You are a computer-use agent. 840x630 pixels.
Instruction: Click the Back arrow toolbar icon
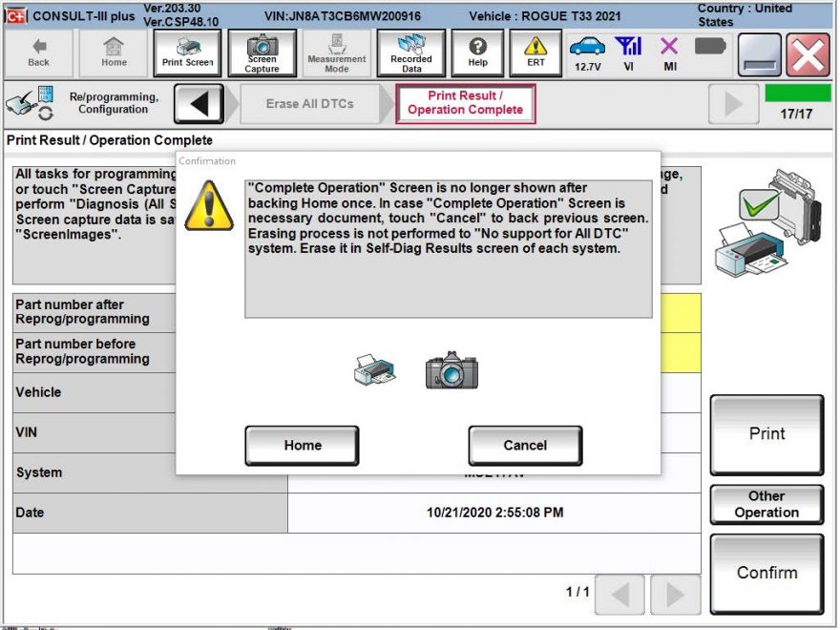pyautogui.click(x=37, y=52)
